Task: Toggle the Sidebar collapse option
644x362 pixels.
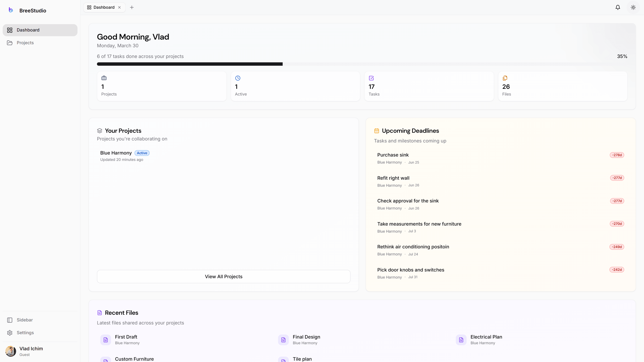Action: pyautogui.click(x=40, y=320)
